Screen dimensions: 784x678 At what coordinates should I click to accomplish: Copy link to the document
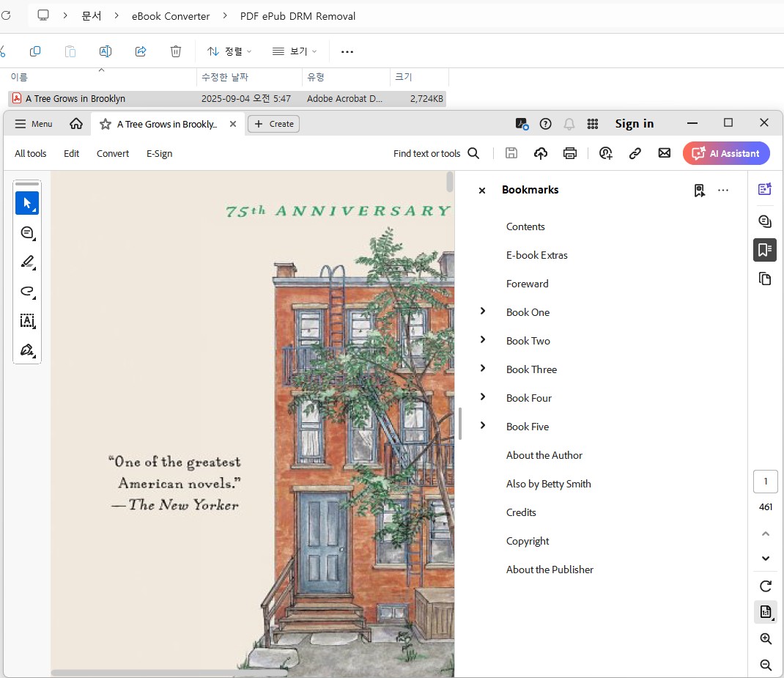[635, 153]
